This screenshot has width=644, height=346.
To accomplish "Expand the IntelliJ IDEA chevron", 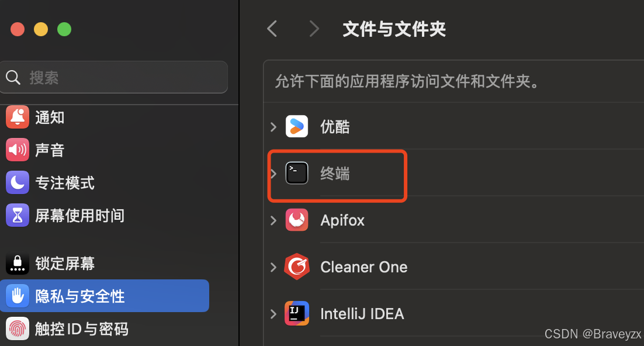I will [273, 314].
